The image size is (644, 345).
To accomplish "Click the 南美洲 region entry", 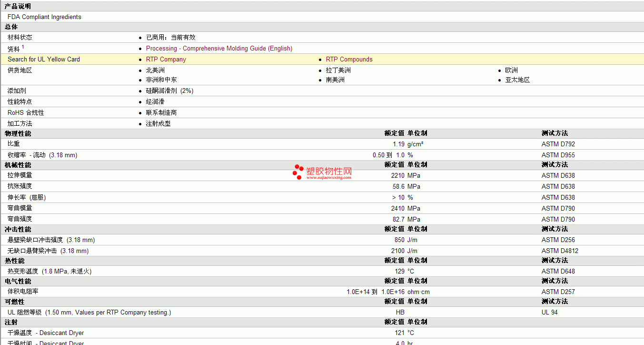I will 335,80.
